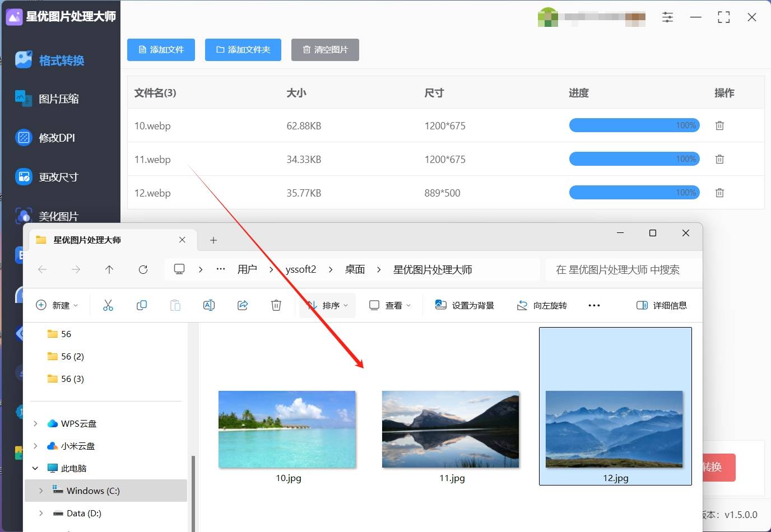The height and width of the screenshot is (532, 771).
Task: Open the 图片压缩 sidebar section
Action: (47, 99)
